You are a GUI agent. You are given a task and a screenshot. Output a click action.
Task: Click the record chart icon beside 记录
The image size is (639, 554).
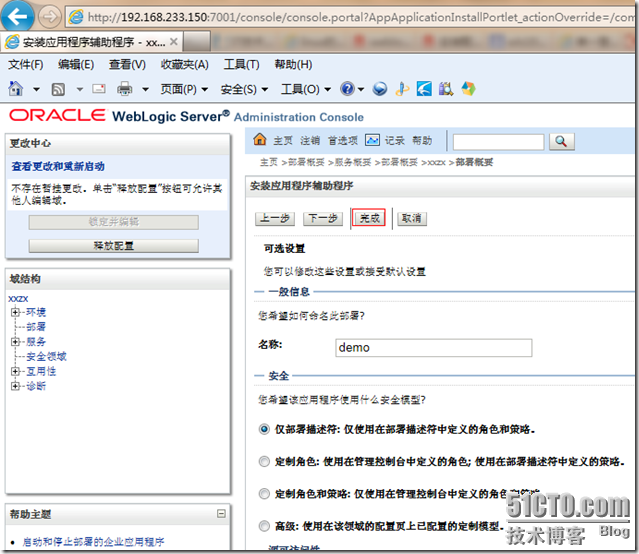click(372, 140)
